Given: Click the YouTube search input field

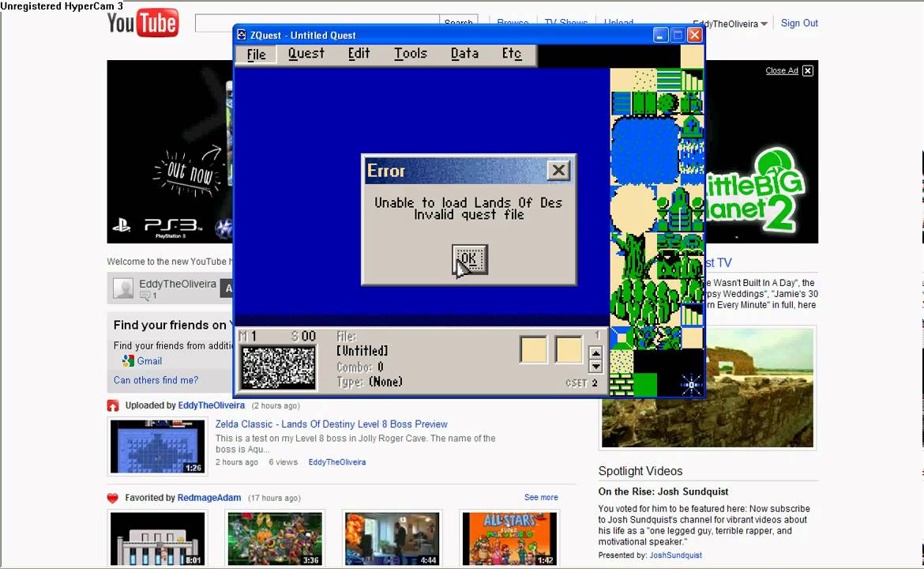Looking at the screenshot, I should click(317, 23).
